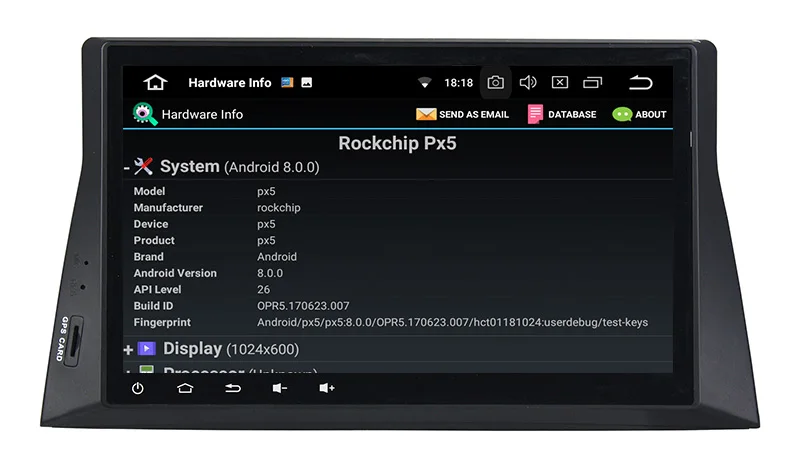800x461 pixels.
Task: Open the DATABASE section
Action: [562, 114]
